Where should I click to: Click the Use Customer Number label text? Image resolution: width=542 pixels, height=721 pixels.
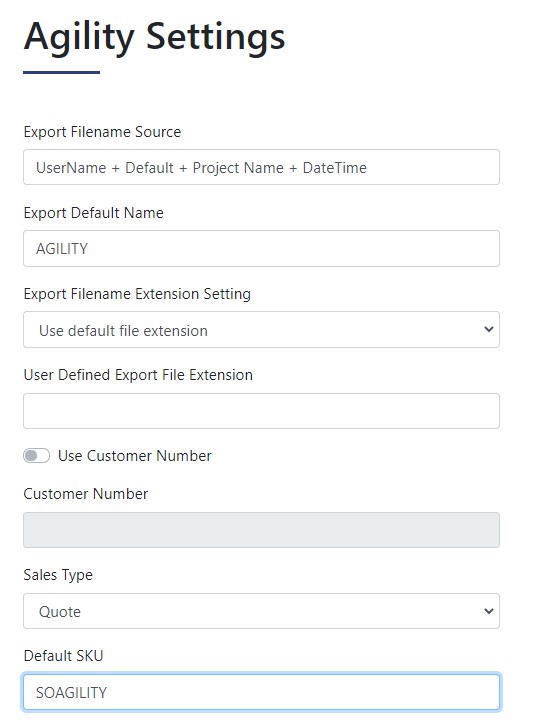135,456
